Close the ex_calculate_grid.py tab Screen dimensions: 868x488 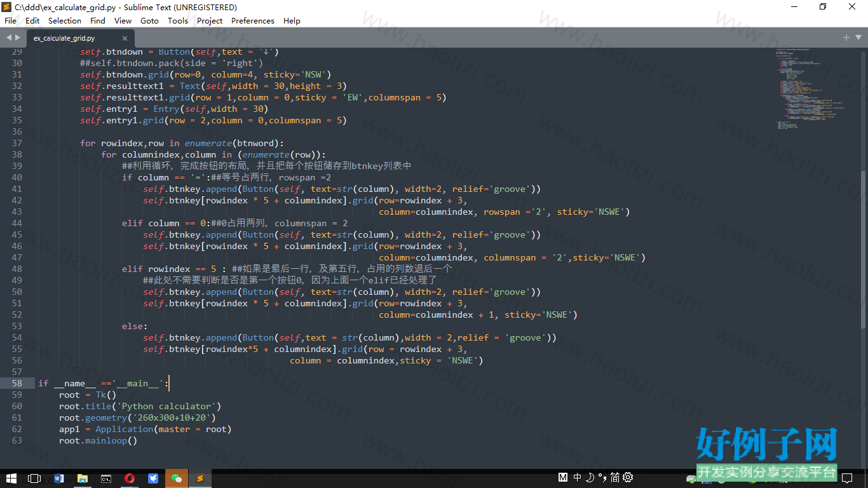point(125,38)
